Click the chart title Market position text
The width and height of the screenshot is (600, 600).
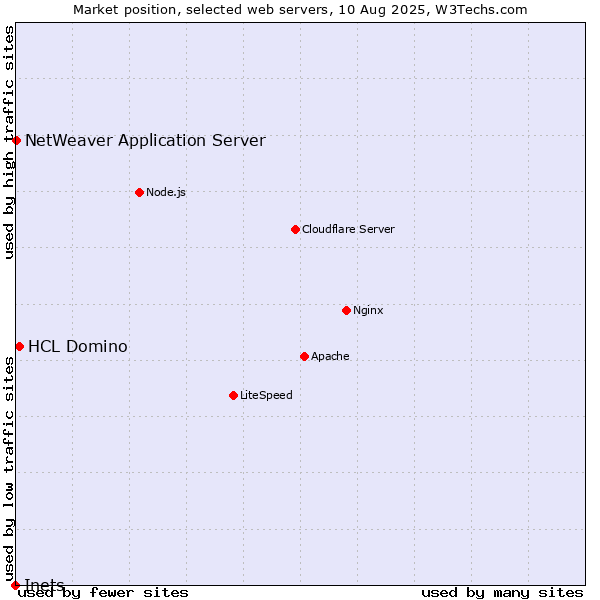[x=300, y=10]
